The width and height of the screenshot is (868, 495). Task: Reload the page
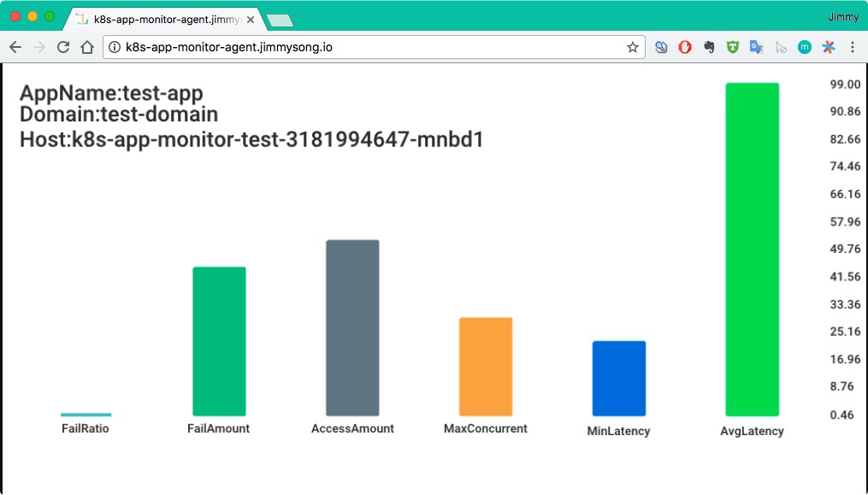coord(62,48)
